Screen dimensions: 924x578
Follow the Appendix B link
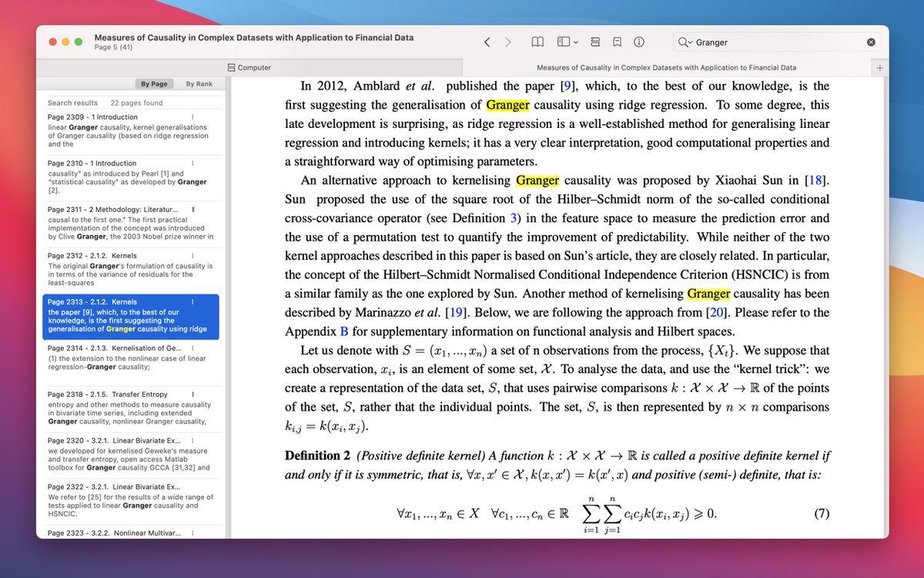pyautogui.click(x=344, y=331)
